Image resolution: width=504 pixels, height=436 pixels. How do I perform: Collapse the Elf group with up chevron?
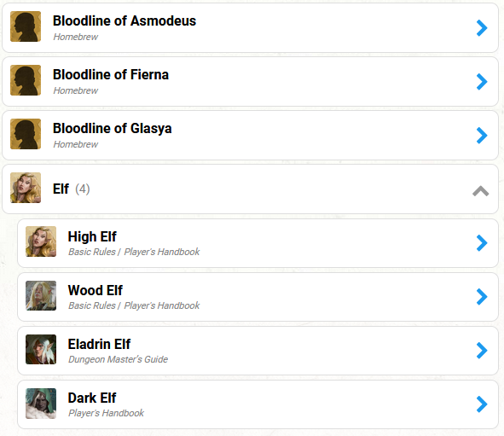480,190
